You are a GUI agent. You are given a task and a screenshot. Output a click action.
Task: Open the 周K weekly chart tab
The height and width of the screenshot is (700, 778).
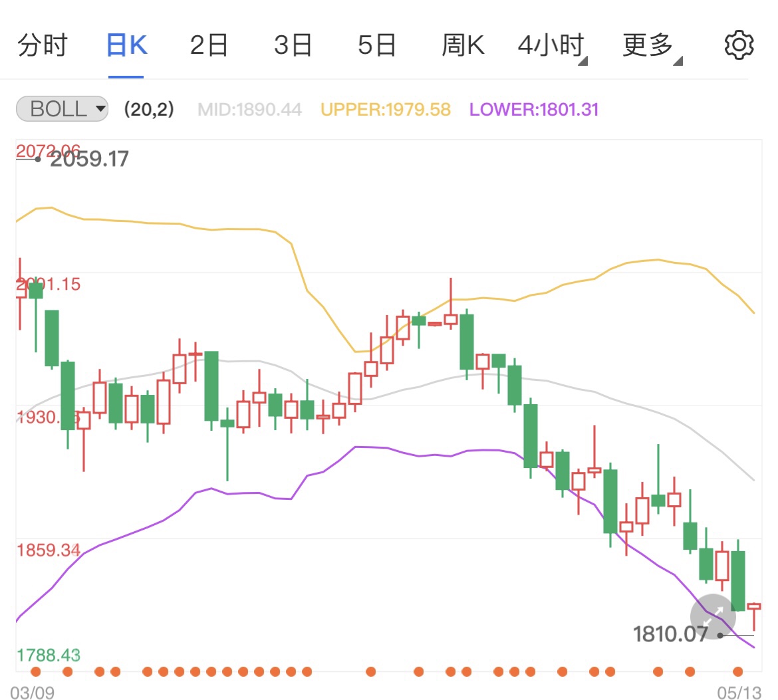coord(463,45)
